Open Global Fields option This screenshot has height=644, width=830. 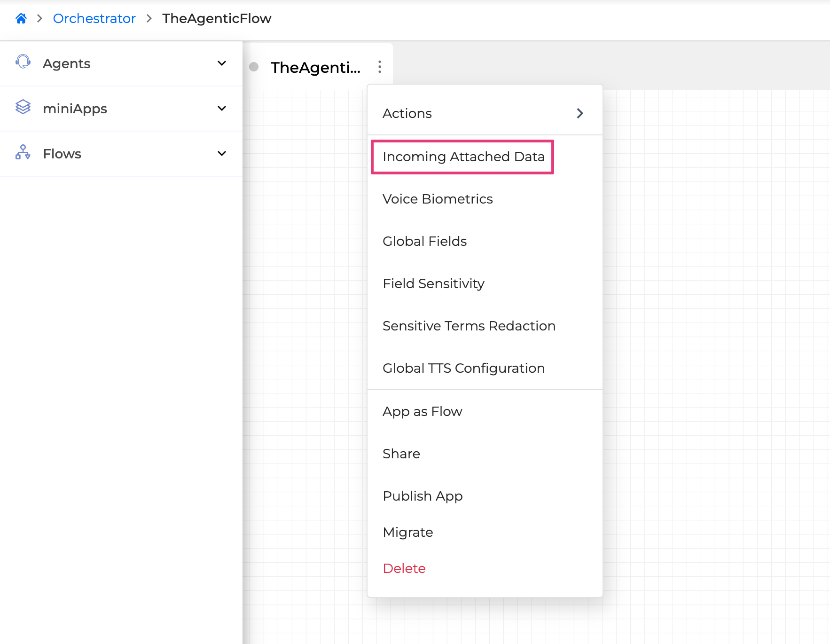coord(424,241)
